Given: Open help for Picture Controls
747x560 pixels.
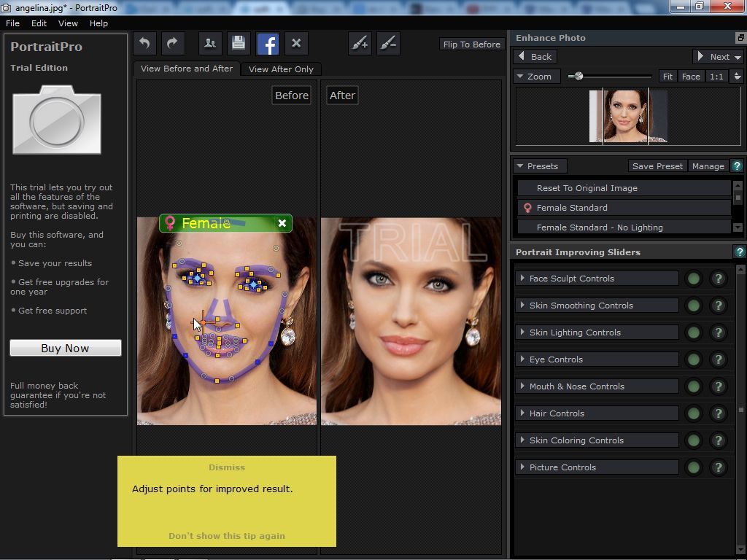Looking at the screenshot, I should coord(719,467).
